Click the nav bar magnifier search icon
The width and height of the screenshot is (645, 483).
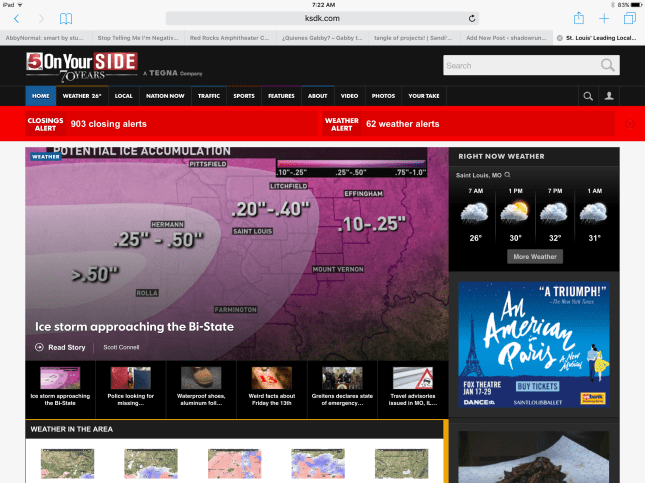point(588,96)
